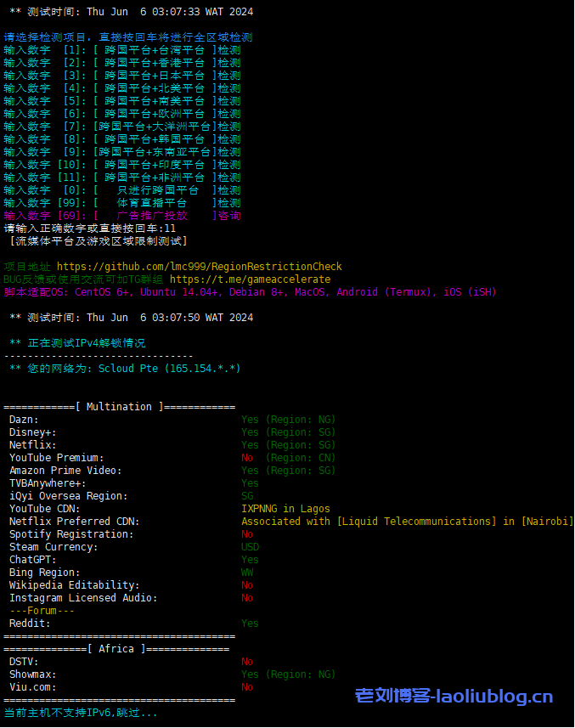This screenshot has width=575, height=728.
Task: Click the Multinational section header
Action: click(119, 407)
